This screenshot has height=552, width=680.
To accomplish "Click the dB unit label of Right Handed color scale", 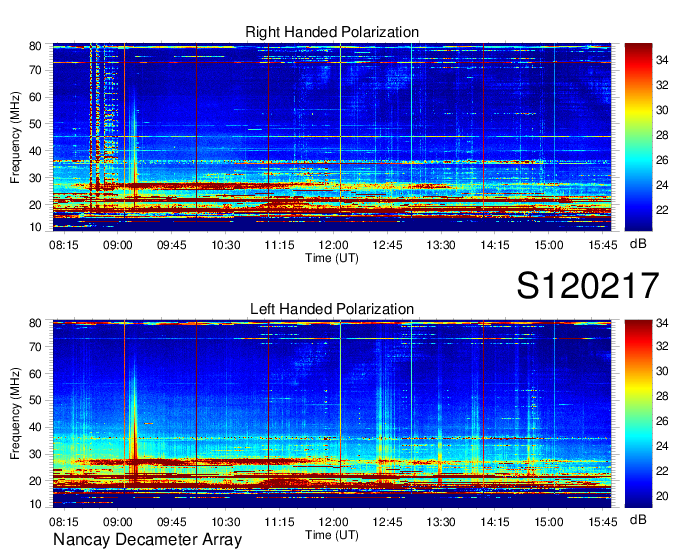I will pyautogui.click(x=638, y=244).
